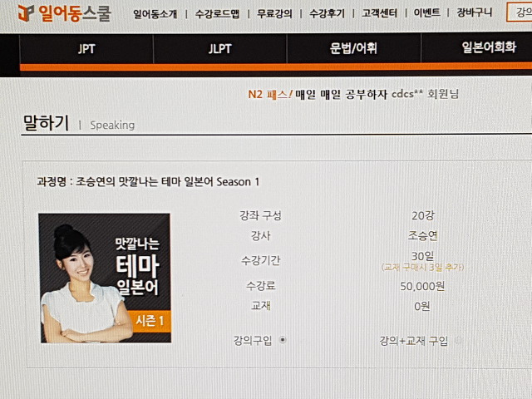This screenshot has width=532, height=399.
Task: Open the 일어동소개 menu
Action: point(155,14)
